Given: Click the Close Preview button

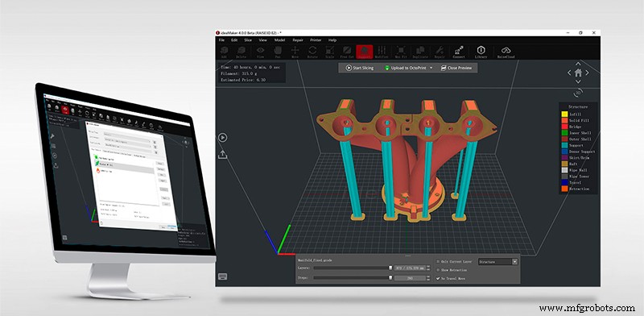Looking at the screenshot, I should click(456, 68).
